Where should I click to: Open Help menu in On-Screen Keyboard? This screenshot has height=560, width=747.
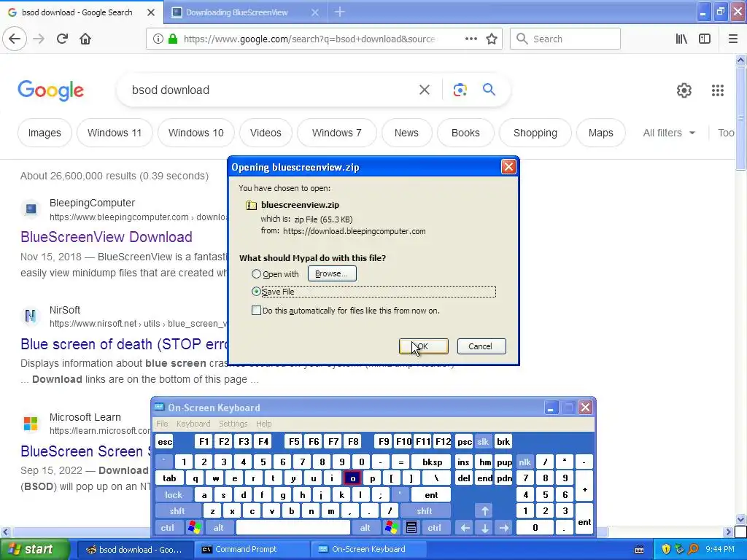coord(263,424)
